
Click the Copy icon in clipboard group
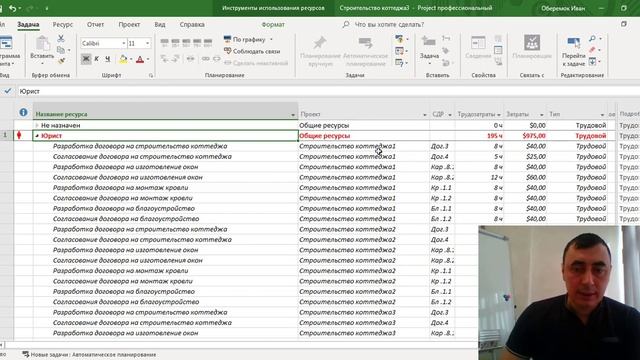61,50
